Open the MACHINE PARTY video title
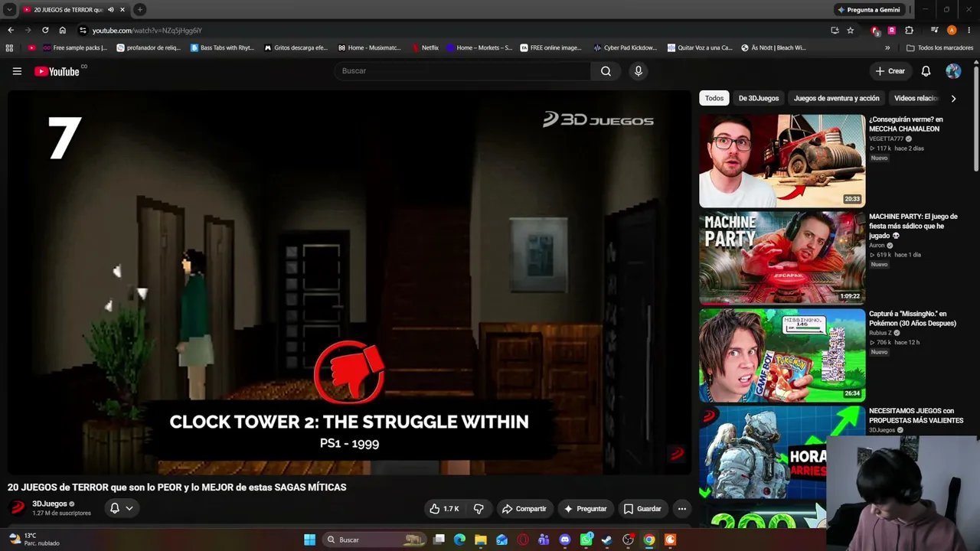This screenshot has width=980, height=551. tap(913, 226)
